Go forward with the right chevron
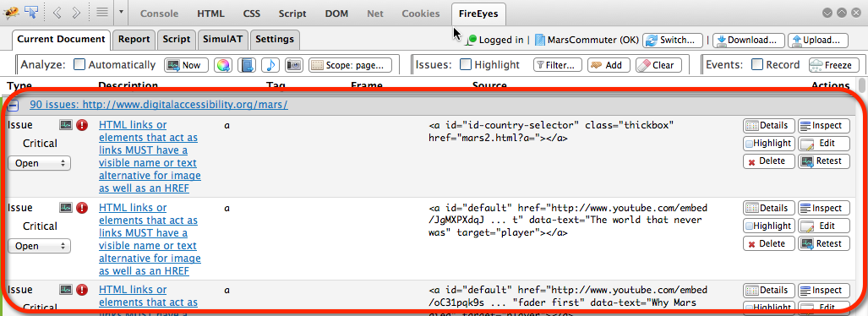 (76, 13)
